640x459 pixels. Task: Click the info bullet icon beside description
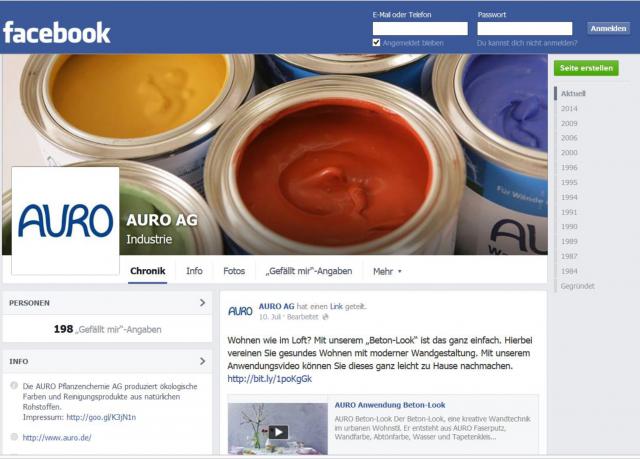coord(14,386)
